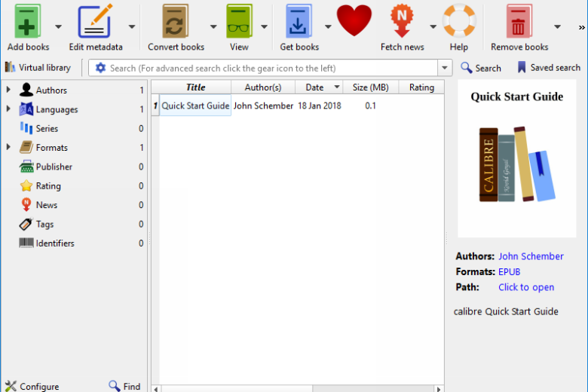
Task: Expand the Authors tree node
Action: (x=8, y=90)
